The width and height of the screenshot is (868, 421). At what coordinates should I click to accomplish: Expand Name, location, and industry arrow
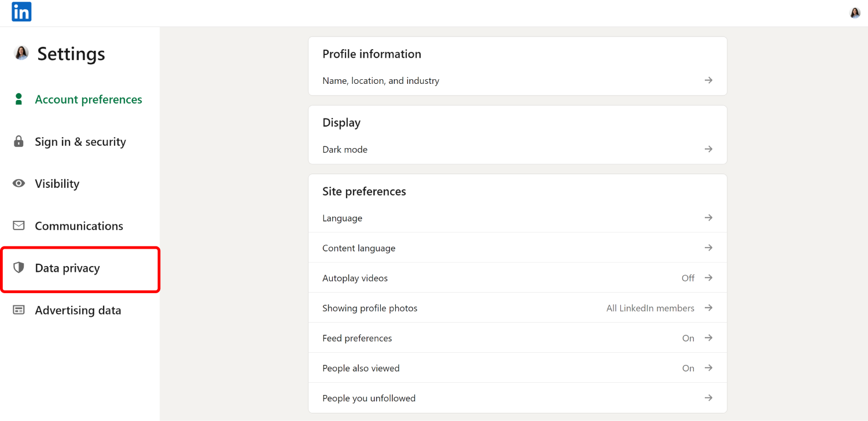click(x=708, y=80)
